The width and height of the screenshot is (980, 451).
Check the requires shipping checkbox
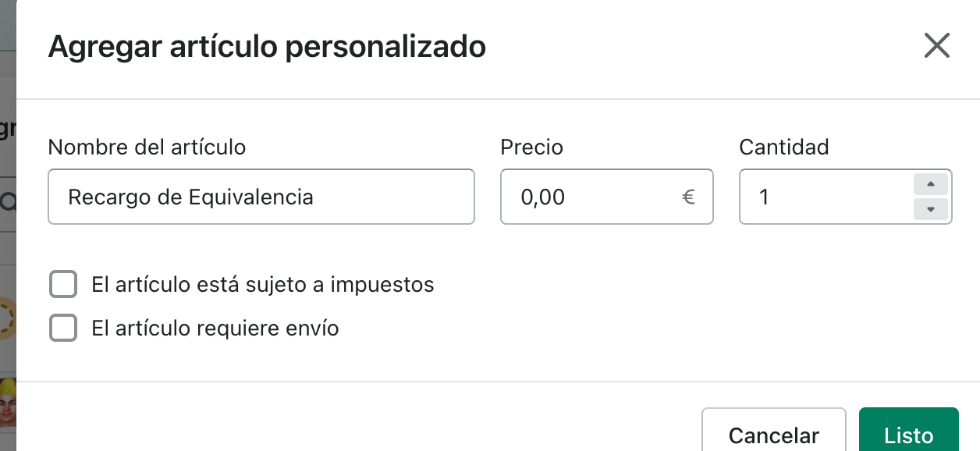coord(63,328)
